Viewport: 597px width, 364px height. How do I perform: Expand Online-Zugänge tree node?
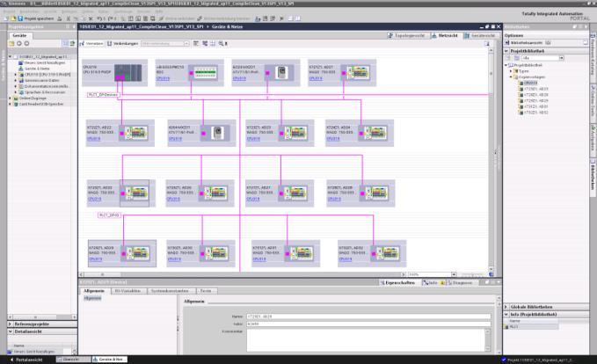pyautogui.click(x=11, y=98)
